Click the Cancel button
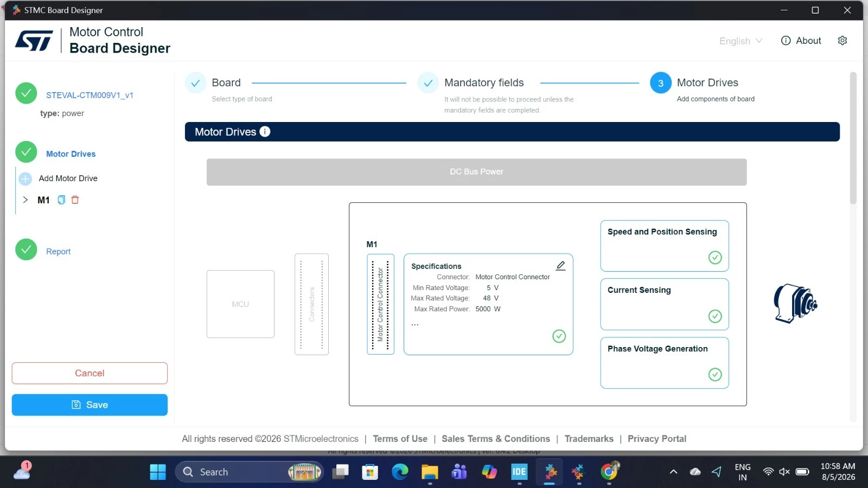Screen dimensions: 868x488 [90, 373]
